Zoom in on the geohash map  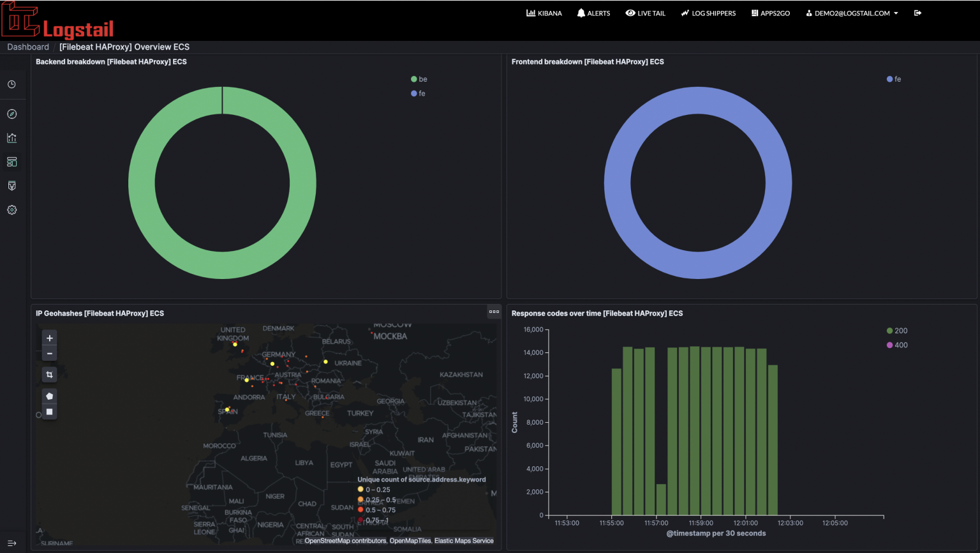50,338
